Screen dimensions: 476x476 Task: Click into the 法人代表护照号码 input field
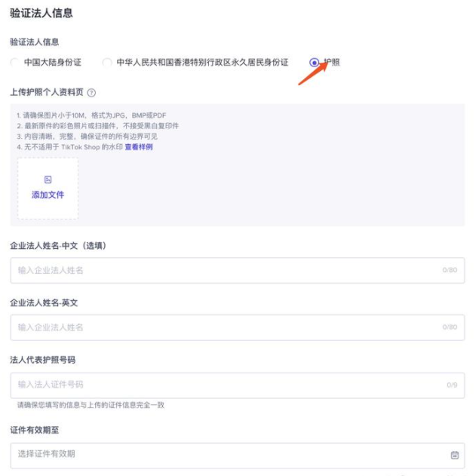click(x=238, y=385)
